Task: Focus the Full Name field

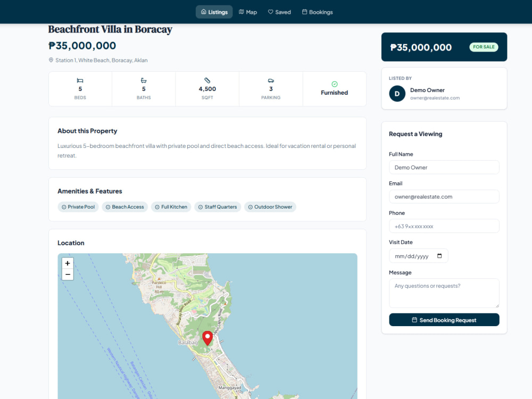Action: click(x=444, y=167)
